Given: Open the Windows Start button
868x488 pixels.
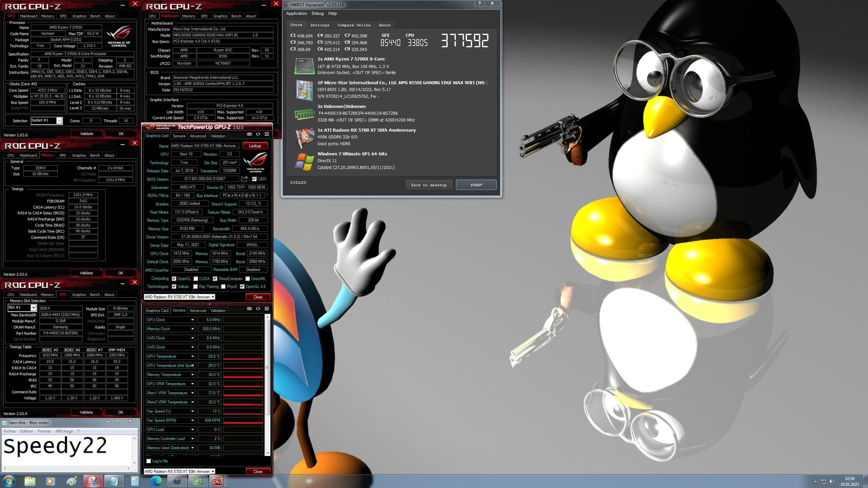Looking at the screenshot, I should [x=9, y=481].
